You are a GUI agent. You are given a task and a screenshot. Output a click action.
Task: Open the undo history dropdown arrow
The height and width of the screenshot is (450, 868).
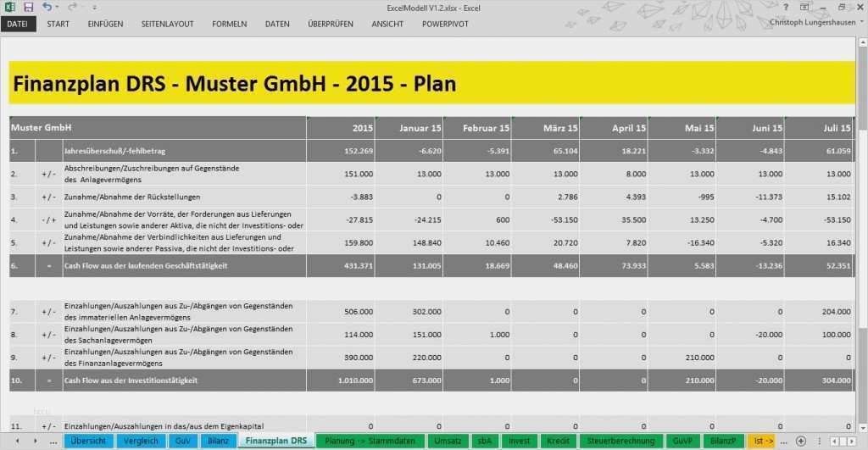point(57,7)
